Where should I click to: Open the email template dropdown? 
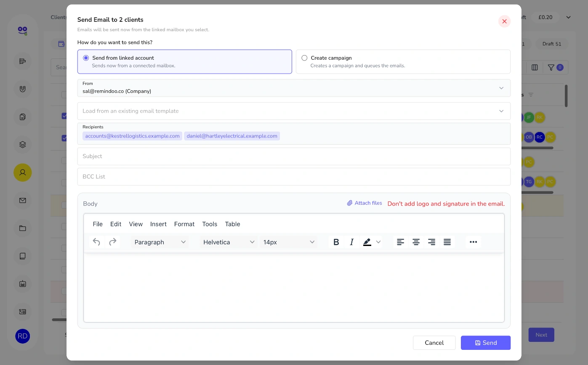point(294,111)
